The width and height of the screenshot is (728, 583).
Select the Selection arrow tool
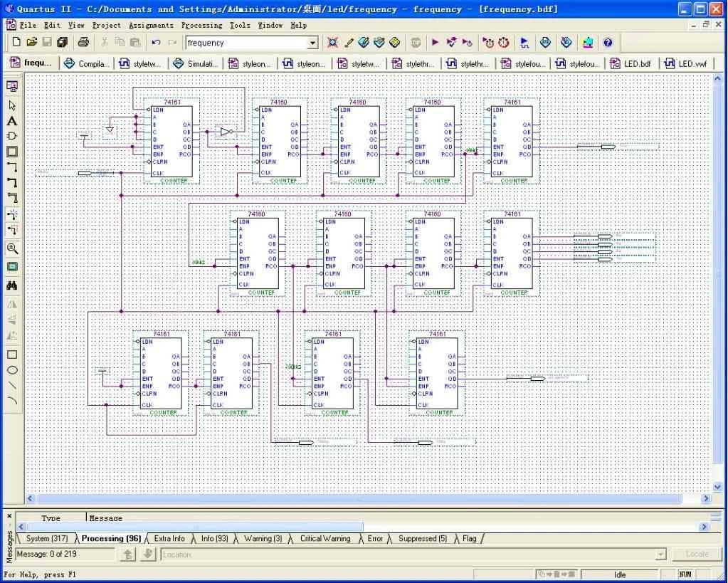pyautogui.click(x=13, y=105)
